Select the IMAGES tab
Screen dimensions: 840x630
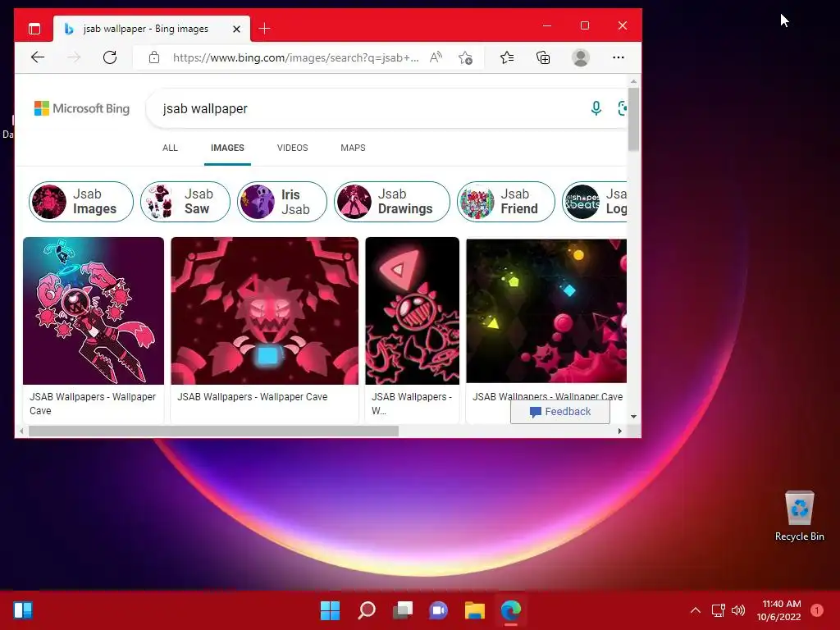pyautogui.click(x=227, y=148)
